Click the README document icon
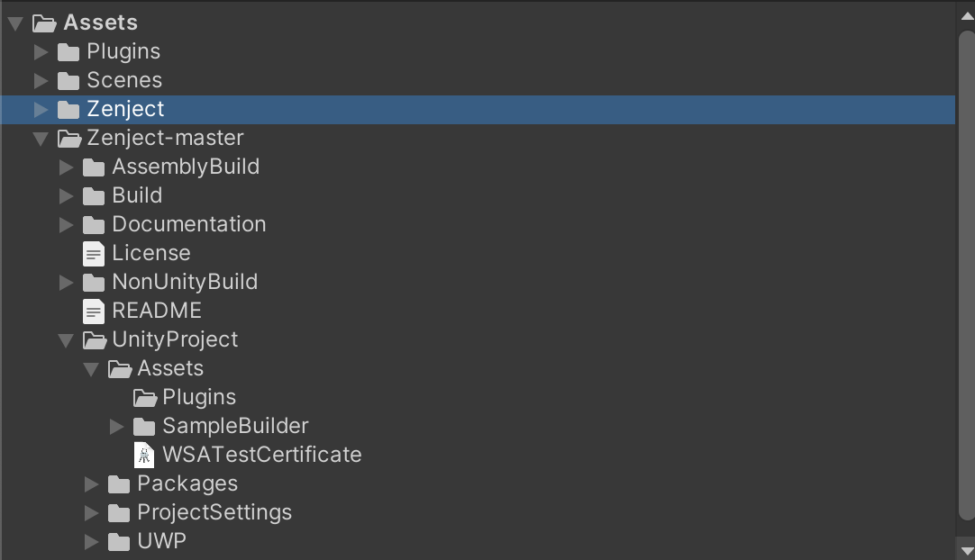975x560 pixels. point(94,312)
